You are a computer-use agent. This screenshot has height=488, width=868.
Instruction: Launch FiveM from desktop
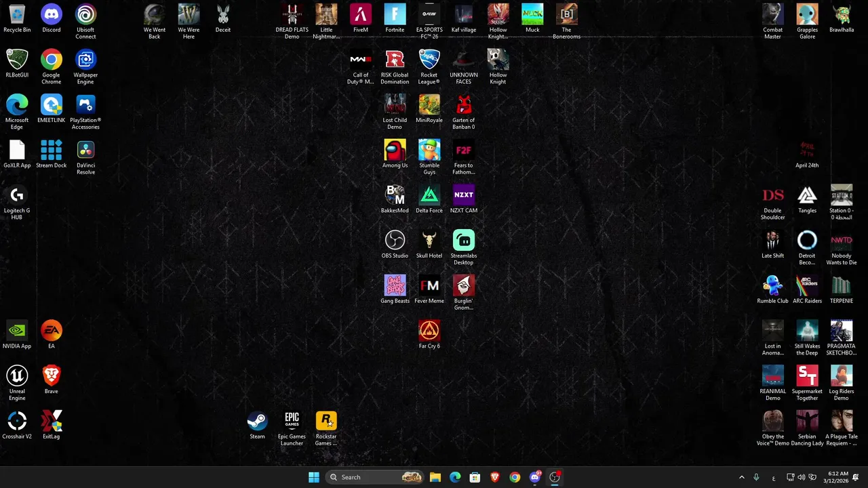tap(361, 19)
